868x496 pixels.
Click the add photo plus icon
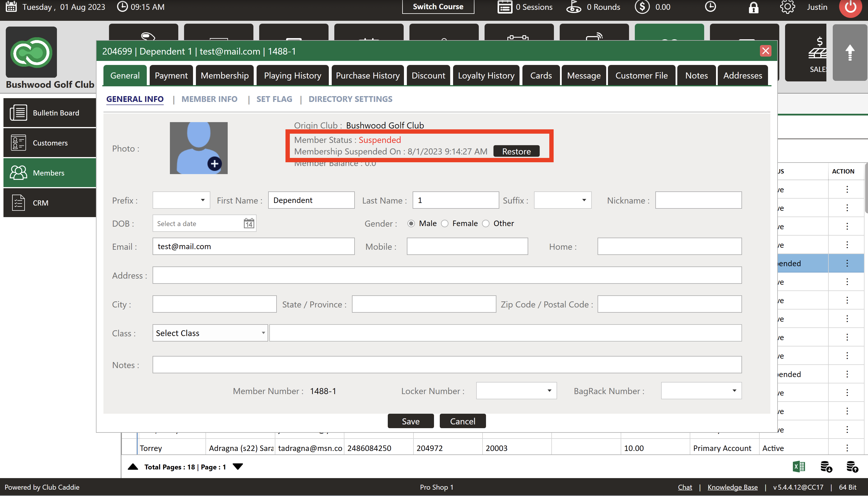(214, 164)
